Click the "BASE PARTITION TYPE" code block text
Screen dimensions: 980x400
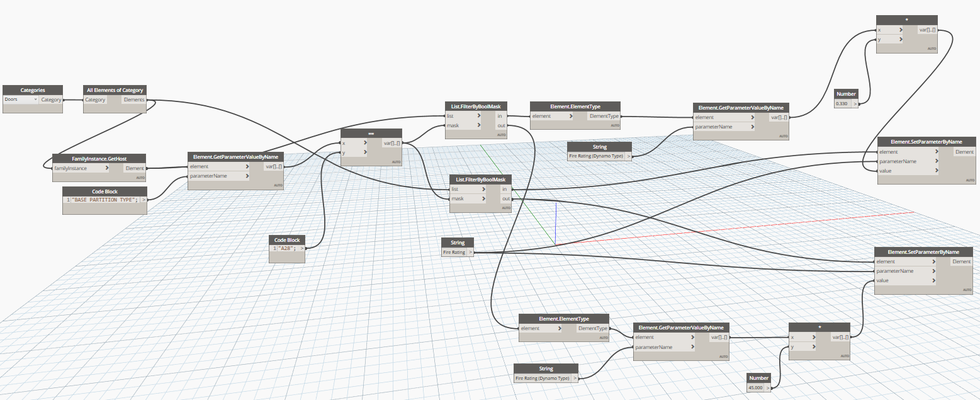pos(105,200)
